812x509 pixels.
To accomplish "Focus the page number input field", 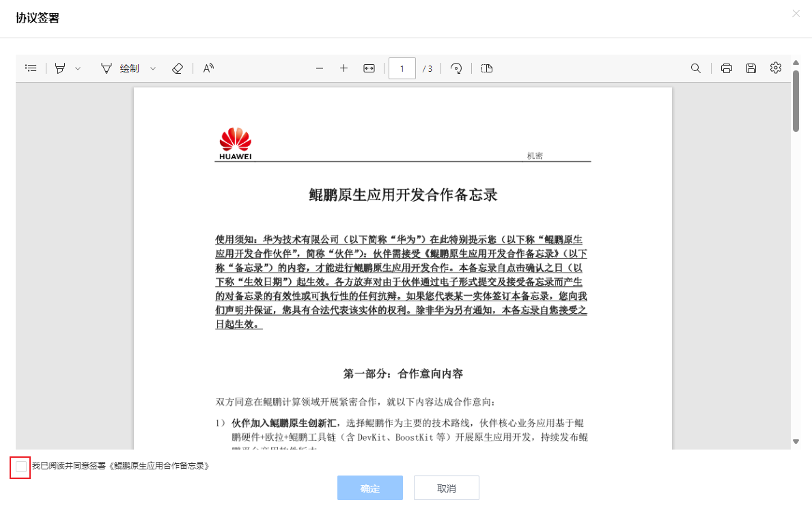I will pos(402,68).
